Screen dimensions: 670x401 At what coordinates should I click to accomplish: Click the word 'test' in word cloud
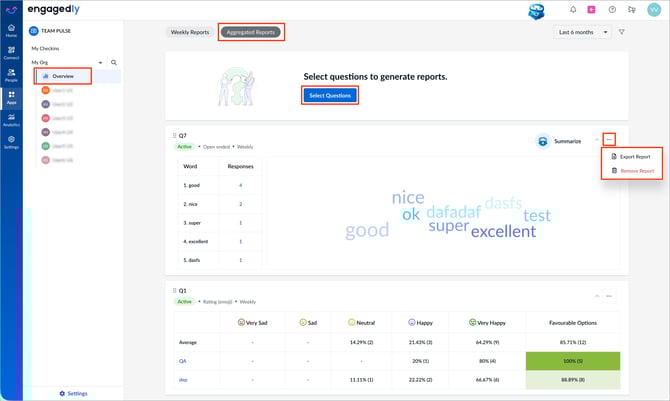click(537, 215)
